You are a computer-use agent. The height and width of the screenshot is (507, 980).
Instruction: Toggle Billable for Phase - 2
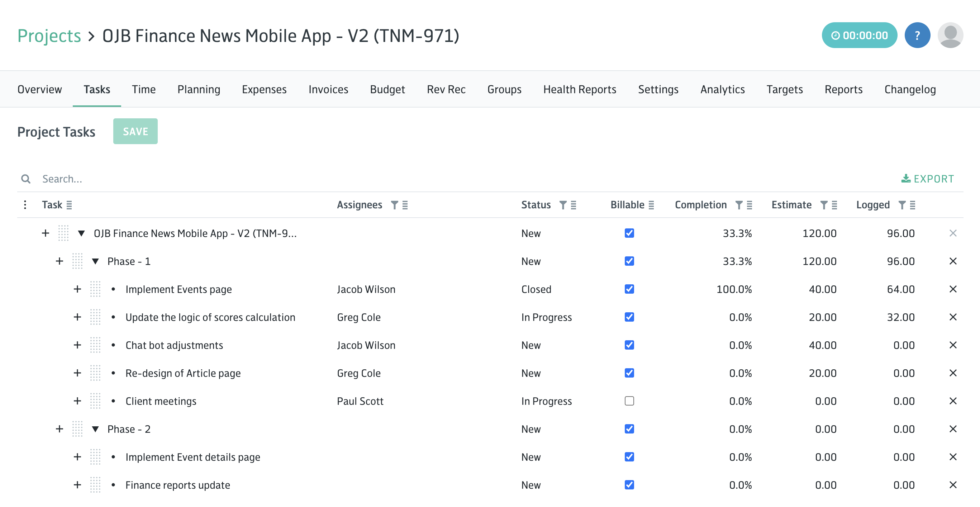pos(629,429)
